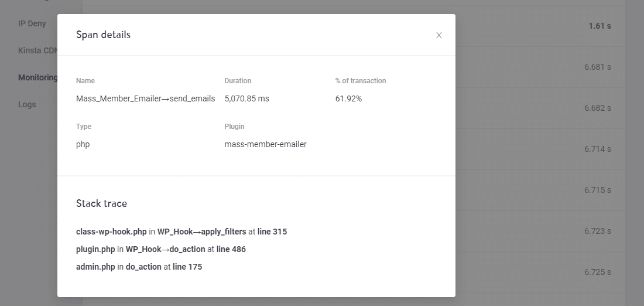The width and height of the screenshot is (644, 306).
Task: Select Monitoring in the sidebar
Action: [37, 77]
